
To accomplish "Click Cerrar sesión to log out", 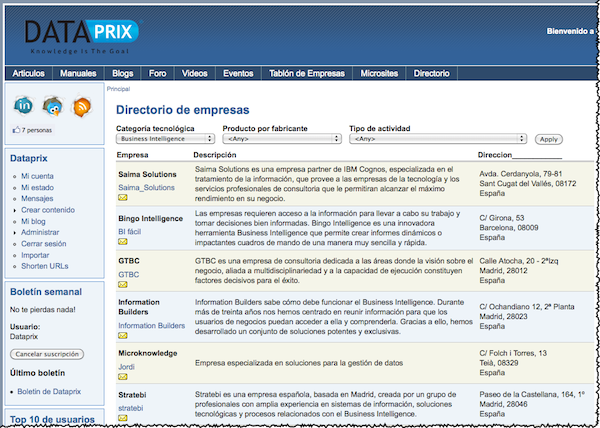I will click(x=44, y=244).
